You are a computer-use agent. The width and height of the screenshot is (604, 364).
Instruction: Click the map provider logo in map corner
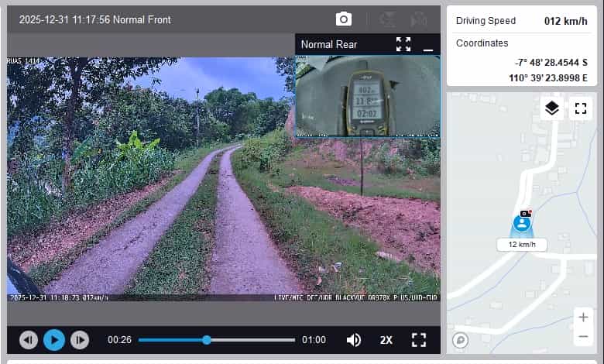(x=460, y=339)
